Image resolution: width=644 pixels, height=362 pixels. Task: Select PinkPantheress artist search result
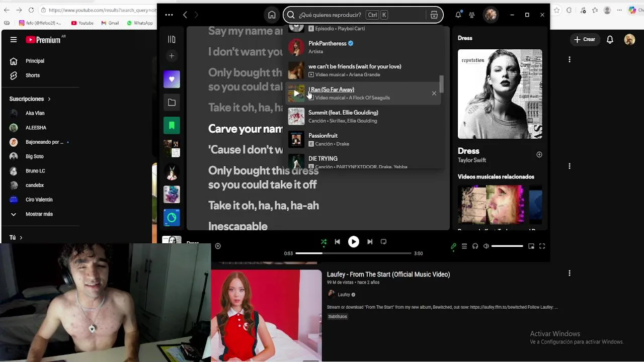364,47
